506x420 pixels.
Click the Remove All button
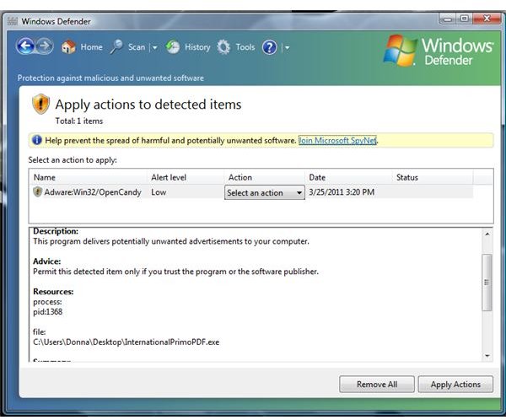[377, 385]
